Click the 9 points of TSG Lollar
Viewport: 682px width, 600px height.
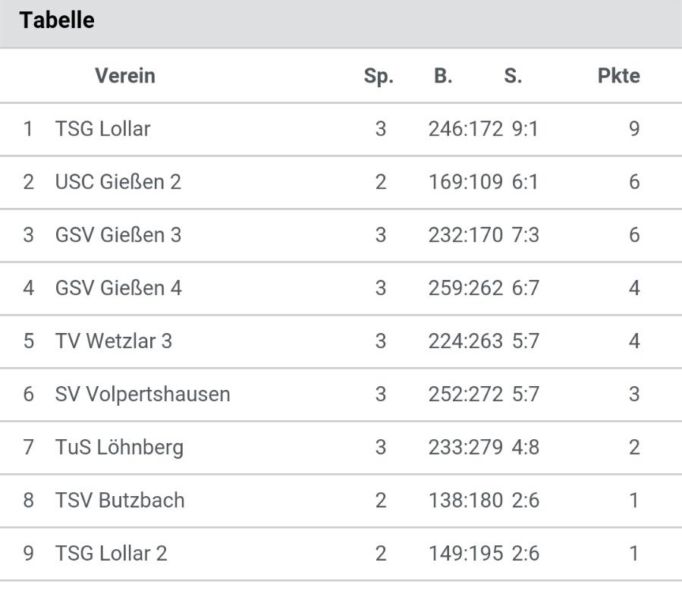pos(634,129)
